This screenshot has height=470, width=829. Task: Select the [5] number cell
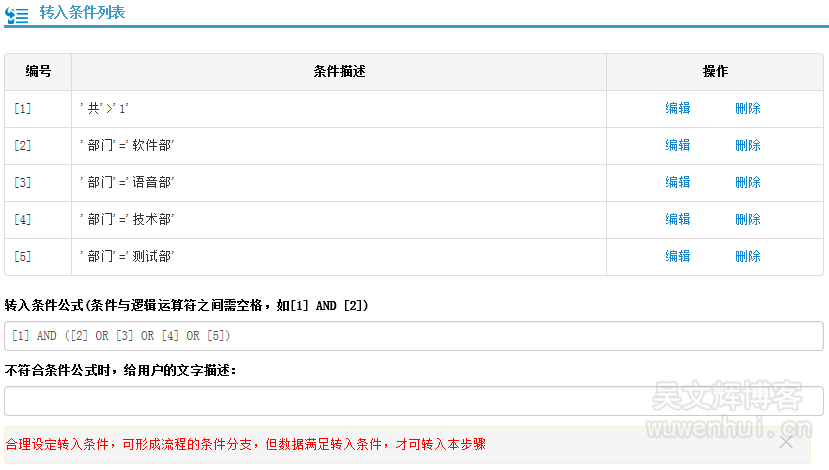point(23,256)
